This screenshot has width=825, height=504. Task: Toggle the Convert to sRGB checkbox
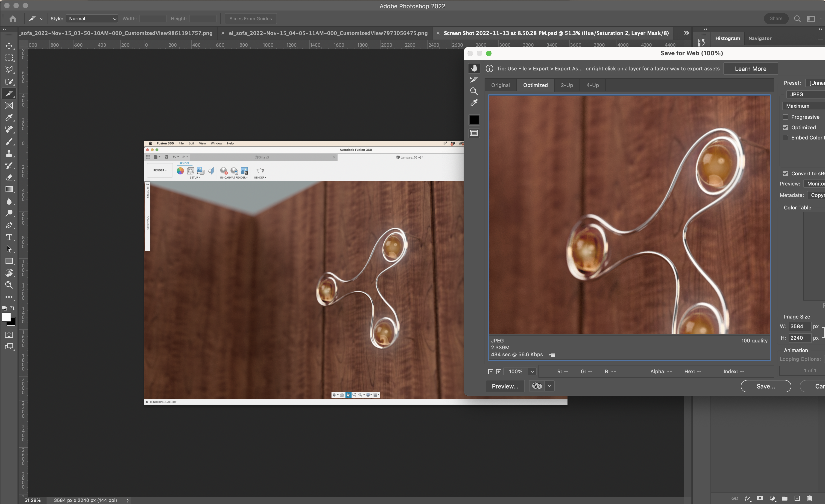(x=785, y=173)
